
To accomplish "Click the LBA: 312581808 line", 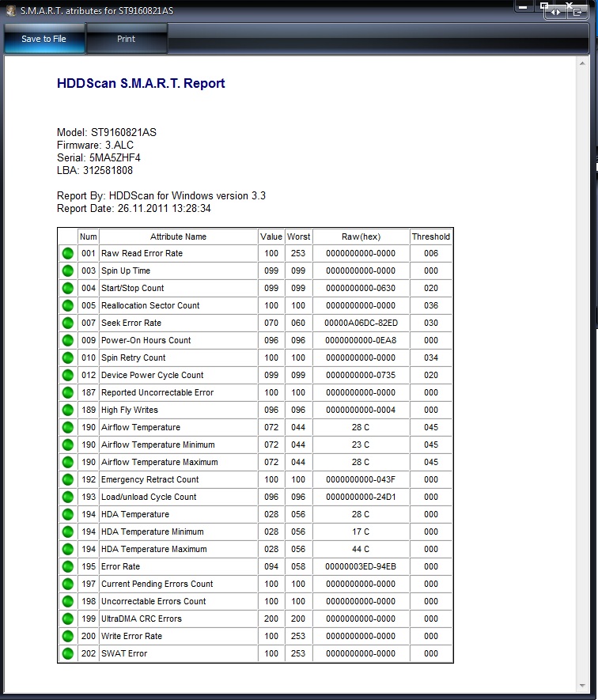I will (95, 170).
